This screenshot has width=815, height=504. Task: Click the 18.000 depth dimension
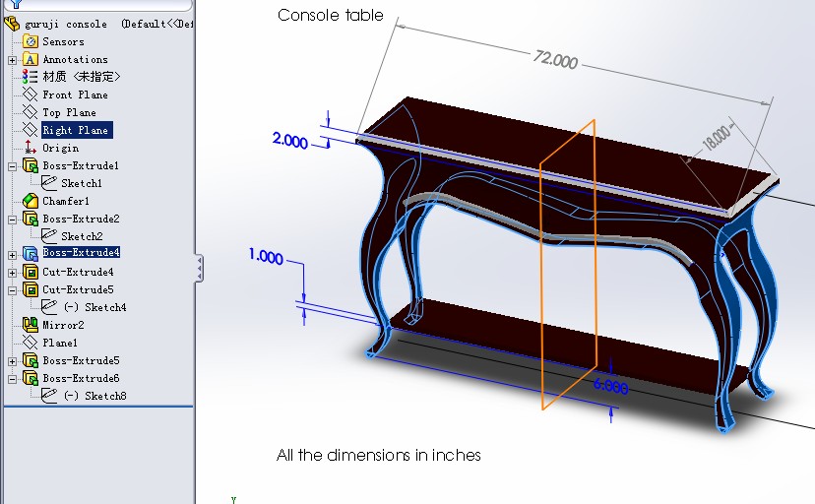click(x=717, y=137)
